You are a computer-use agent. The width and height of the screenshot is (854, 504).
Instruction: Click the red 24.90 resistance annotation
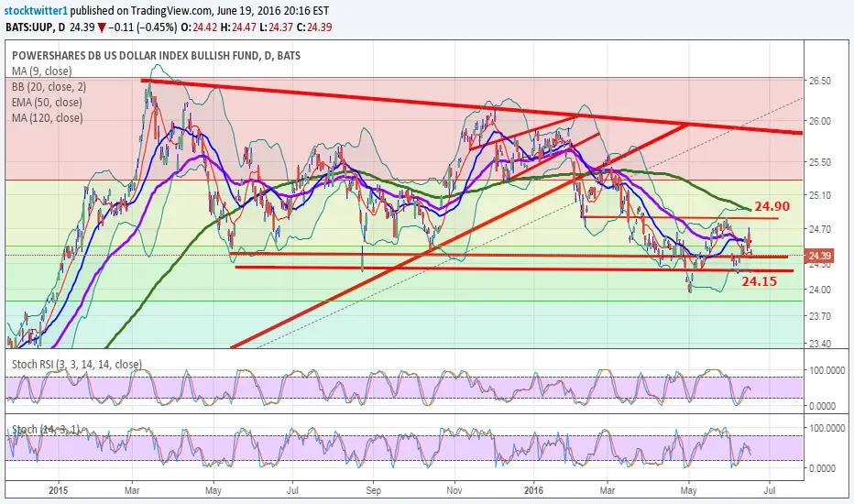pos(772,206)
